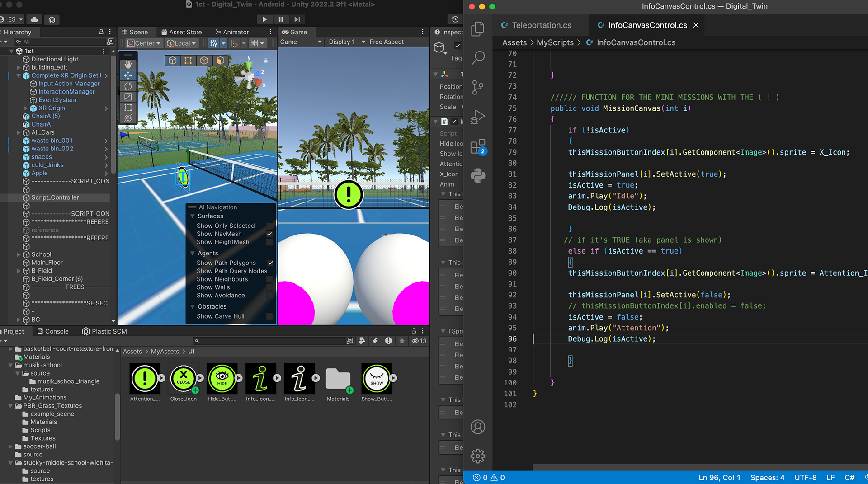Expand the building_edit hierarchy item

[19, 67]
